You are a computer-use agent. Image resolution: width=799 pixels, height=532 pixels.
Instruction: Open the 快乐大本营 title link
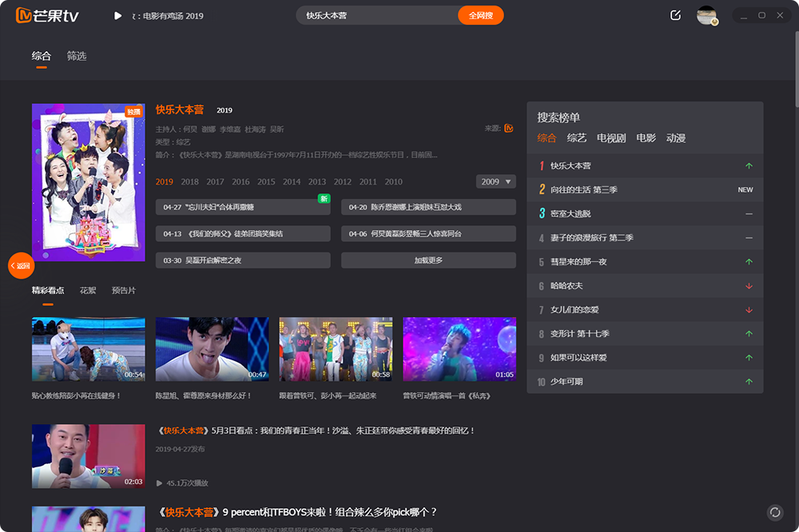(179, 109)
